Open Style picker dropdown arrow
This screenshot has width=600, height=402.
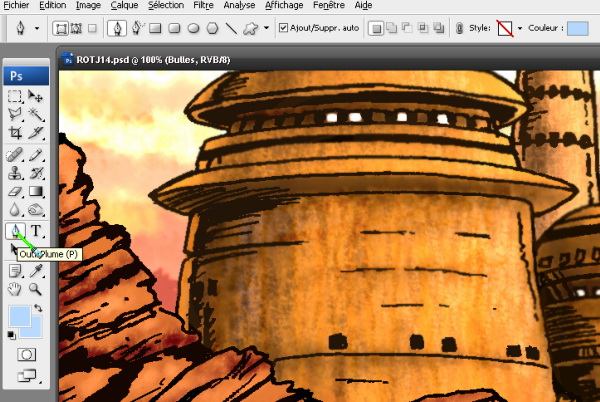pyautogui.click(x=520, y=28)
